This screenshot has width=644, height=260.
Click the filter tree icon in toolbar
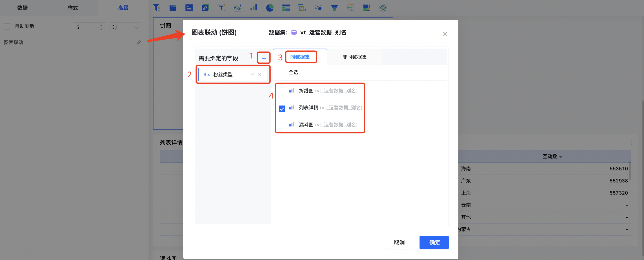tap(157, 8)
